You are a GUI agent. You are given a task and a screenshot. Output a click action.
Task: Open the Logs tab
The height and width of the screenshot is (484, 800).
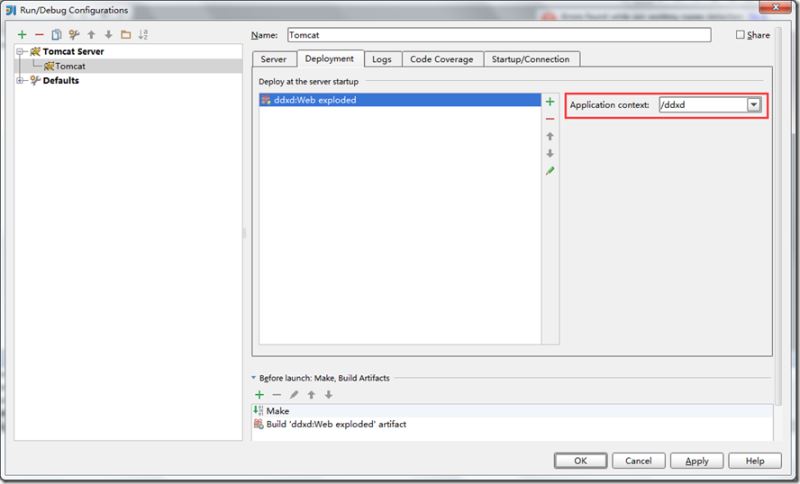[x=382, y=59]
